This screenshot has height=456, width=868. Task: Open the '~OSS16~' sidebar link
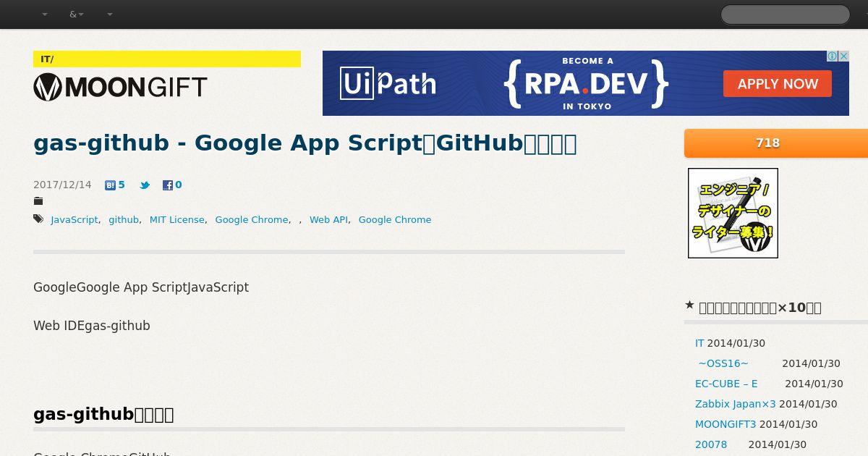[x=723, y=363]
